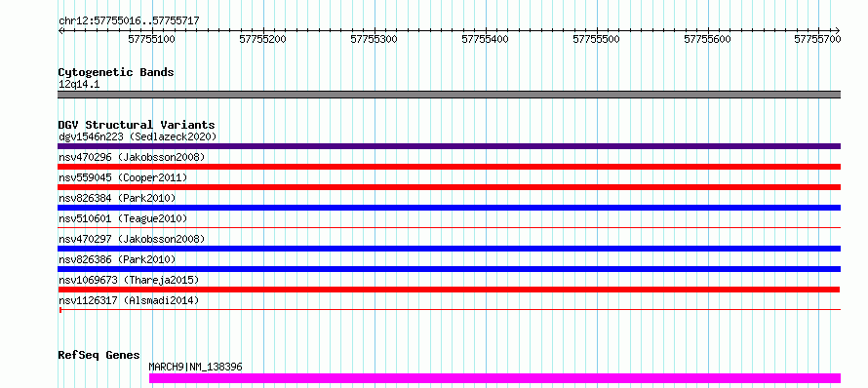Select nsv470296 (Jakobsson2008) label
This screenshot has height=388, width=868.
coord(132,157)
